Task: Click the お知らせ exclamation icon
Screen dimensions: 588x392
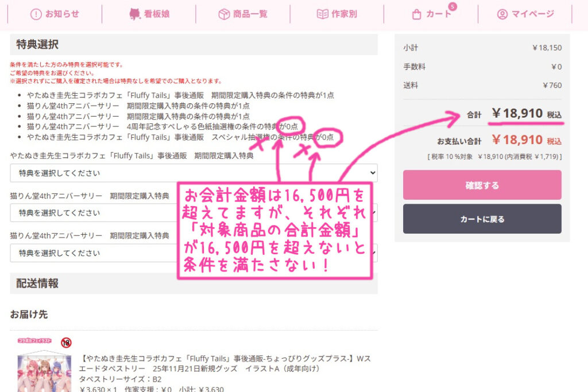Action: click(36, 14)
